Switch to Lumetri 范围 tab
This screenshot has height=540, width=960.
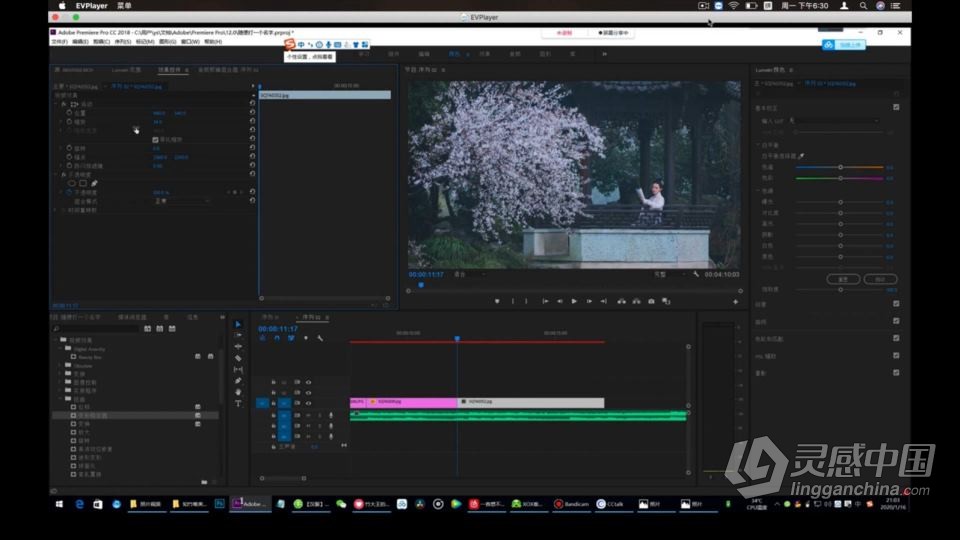[126, 70]
